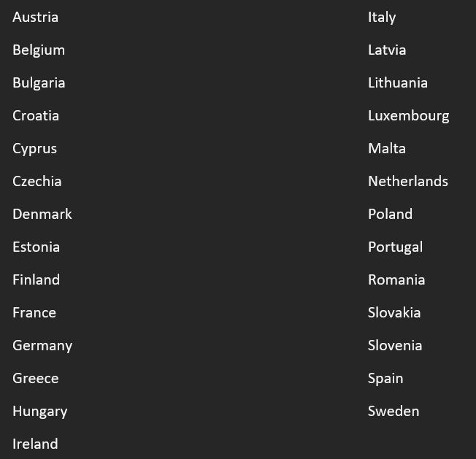Click on Luxembourg

[408, 115]
